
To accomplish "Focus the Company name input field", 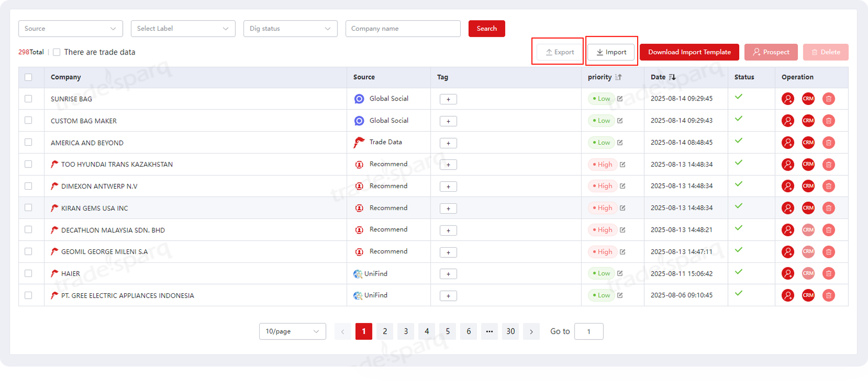I will 403,29.
